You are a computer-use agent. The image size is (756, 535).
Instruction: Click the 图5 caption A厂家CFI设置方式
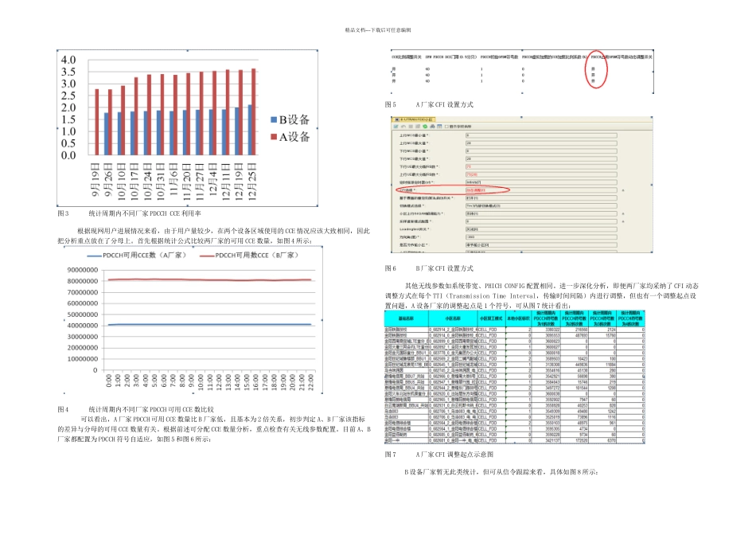coord(445,104)
